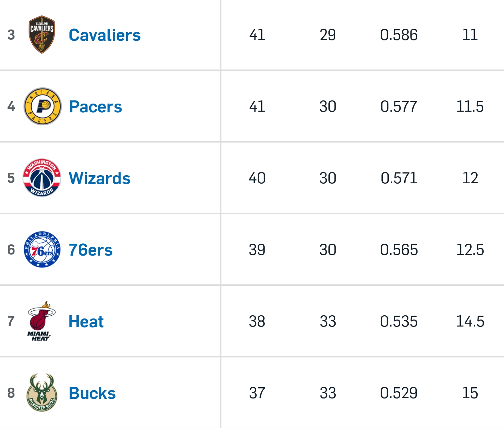
Task: Open the Bucks team link
Action: [x=92, y=393]
